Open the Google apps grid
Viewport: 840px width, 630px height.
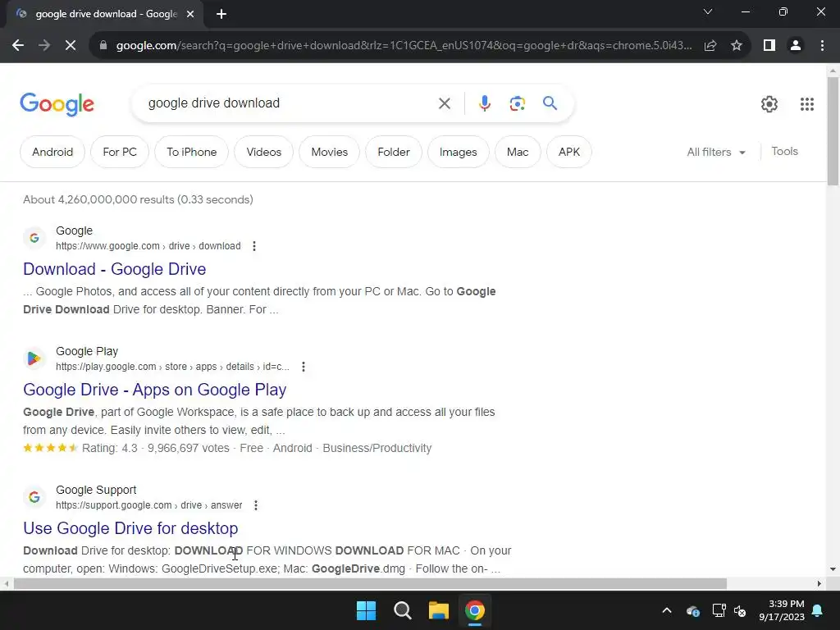pos(807,104)
